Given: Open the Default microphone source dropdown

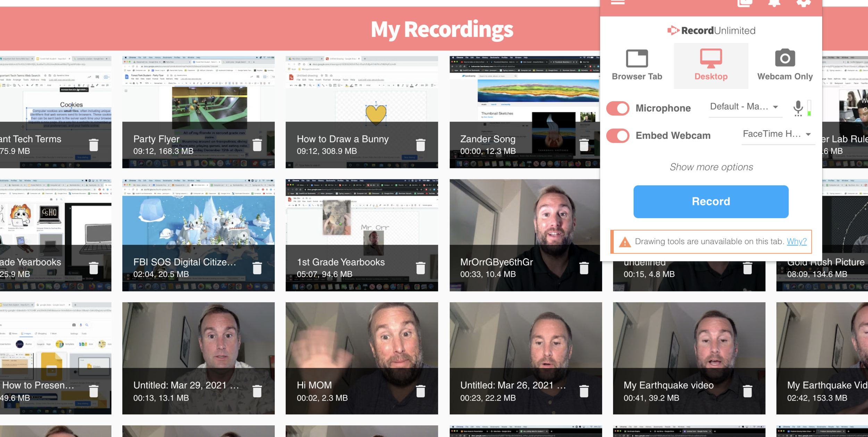Looking at the screenshot, I should 744,107.
